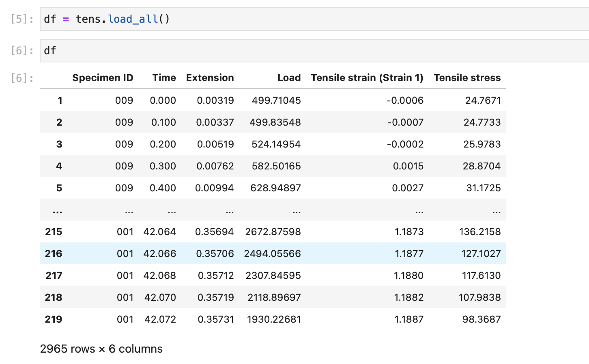589x364 pixels.
Task: Click the Time value 0.000
Action: (x=163, y=101)
